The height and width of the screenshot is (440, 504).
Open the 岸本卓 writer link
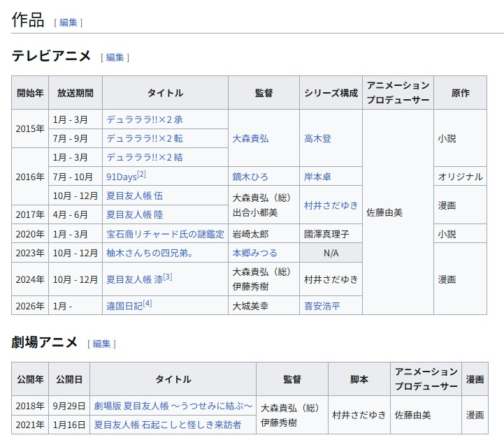click(317, 177)
